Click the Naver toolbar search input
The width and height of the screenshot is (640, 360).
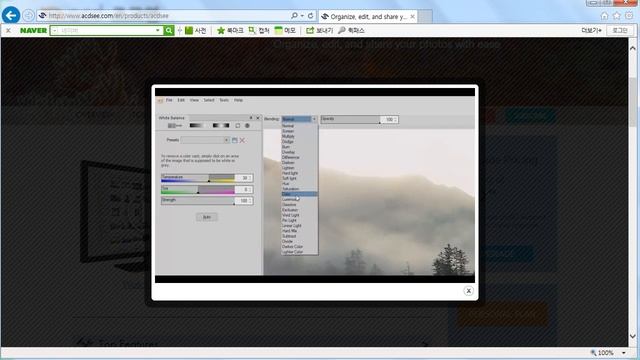pos(107,30)
